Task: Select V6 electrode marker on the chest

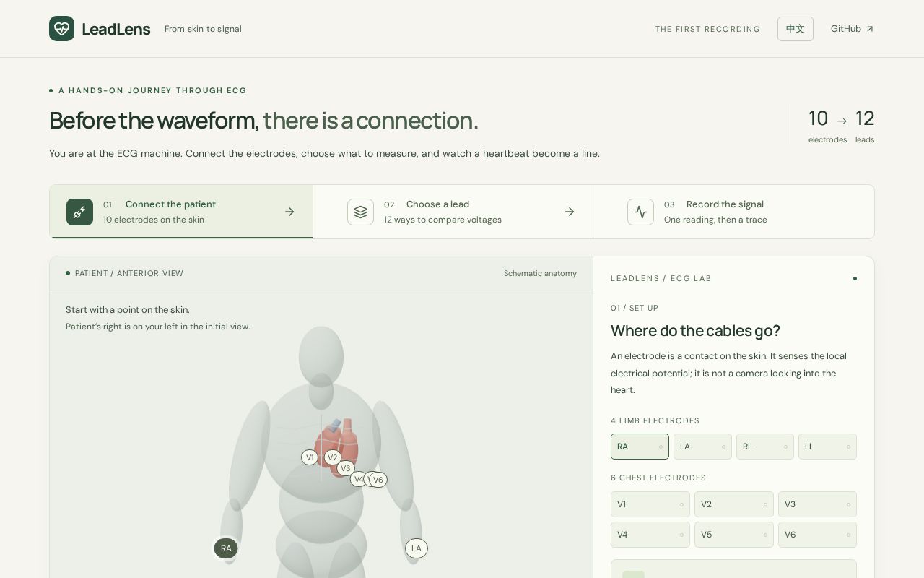Action: tap(379, 480)
